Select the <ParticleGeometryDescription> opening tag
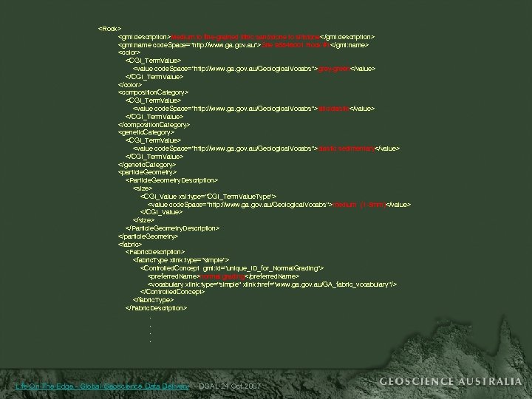The height and width of the screenshot is (399, 532). click(x=171, y=180)
